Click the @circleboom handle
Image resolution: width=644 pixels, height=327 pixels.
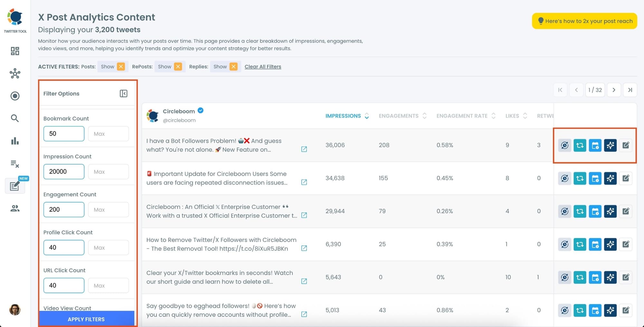tap(179, 120)
